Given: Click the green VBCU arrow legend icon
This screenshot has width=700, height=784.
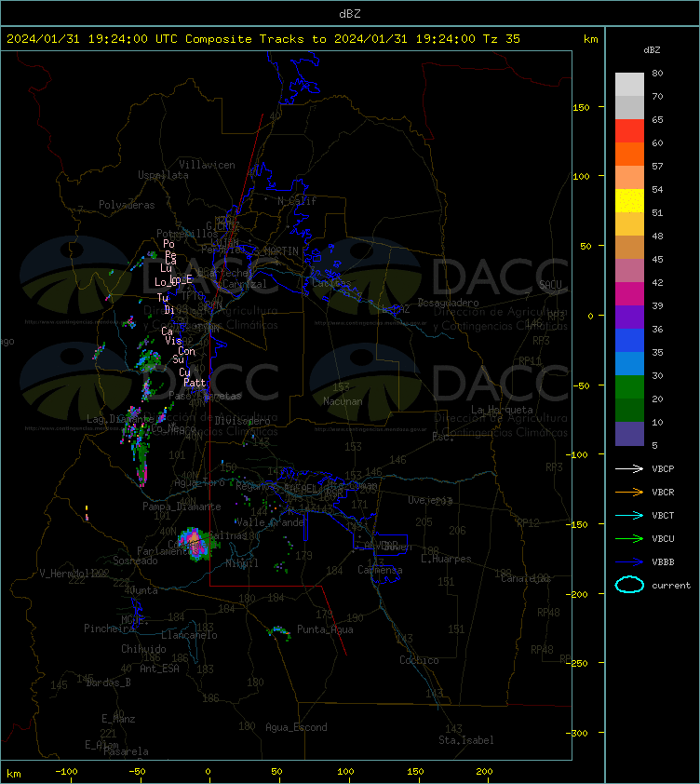Looking at the screenshot, I should 629,538.
